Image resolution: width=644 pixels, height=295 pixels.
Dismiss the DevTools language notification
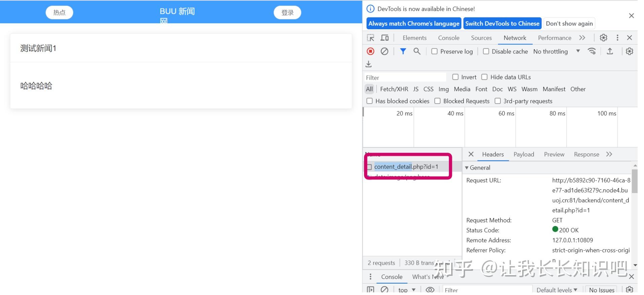[631, 16]
